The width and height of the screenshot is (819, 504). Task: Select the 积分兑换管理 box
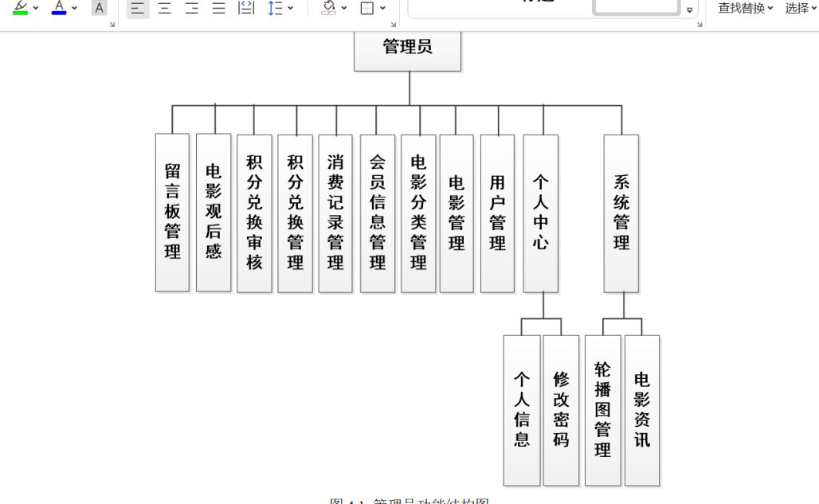coord(295,213)
